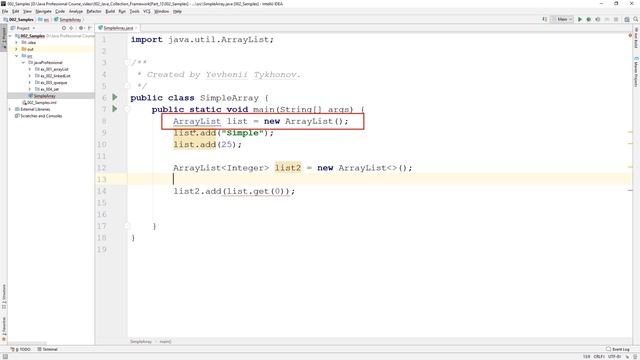The width and height of the screenshot is (640, 360).
Task: Expand the .idea folder
Action: pyautogui.click(x=17, y=42)
